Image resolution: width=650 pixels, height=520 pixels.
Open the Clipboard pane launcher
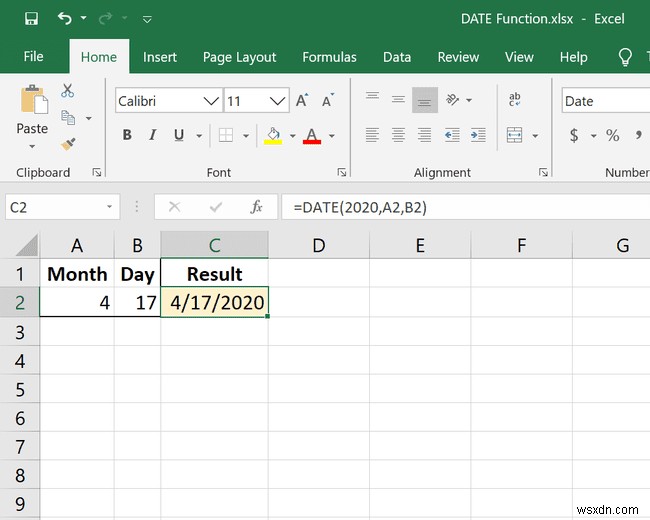pos(97,172)
